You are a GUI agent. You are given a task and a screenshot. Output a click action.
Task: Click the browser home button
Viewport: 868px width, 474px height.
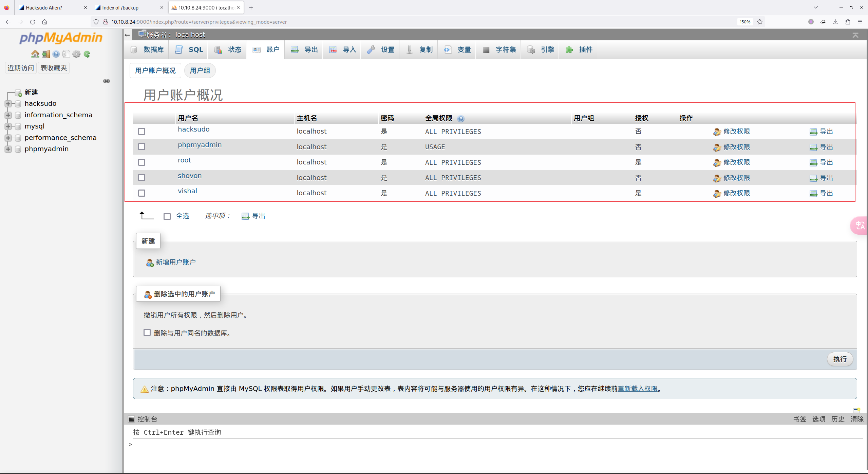pyautogui.click(x=44, y=22)
